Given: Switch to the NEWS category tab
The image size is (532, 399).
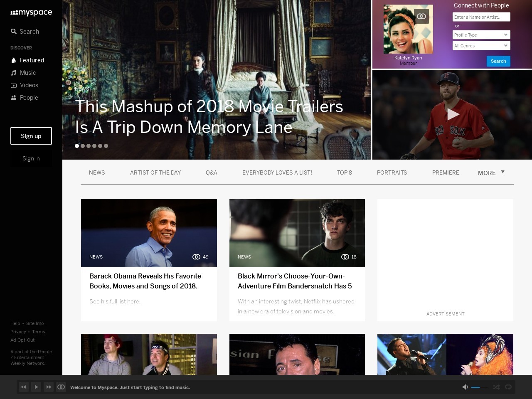Looking at the screenshot, I should (97, 172).
